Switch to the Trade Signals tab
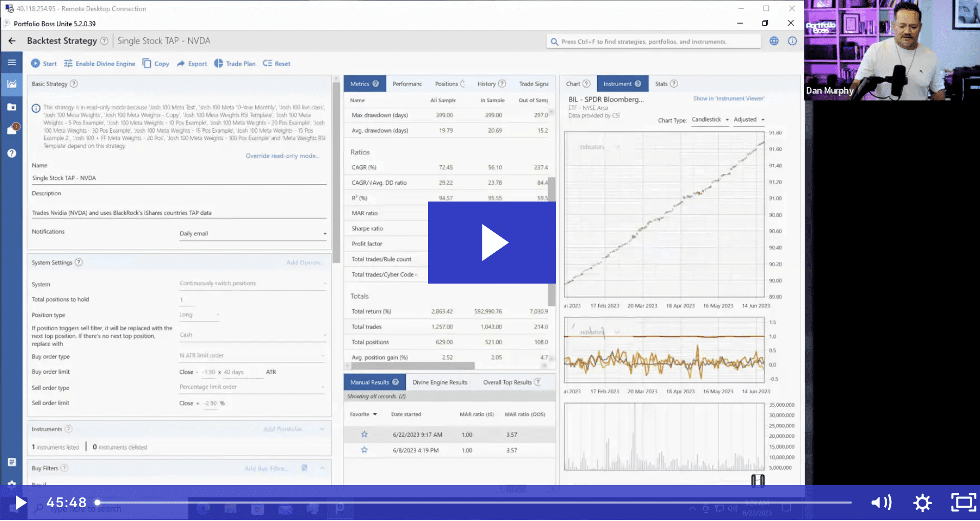The width and height of the screenshot is (980, 521). tap(534, 84)
